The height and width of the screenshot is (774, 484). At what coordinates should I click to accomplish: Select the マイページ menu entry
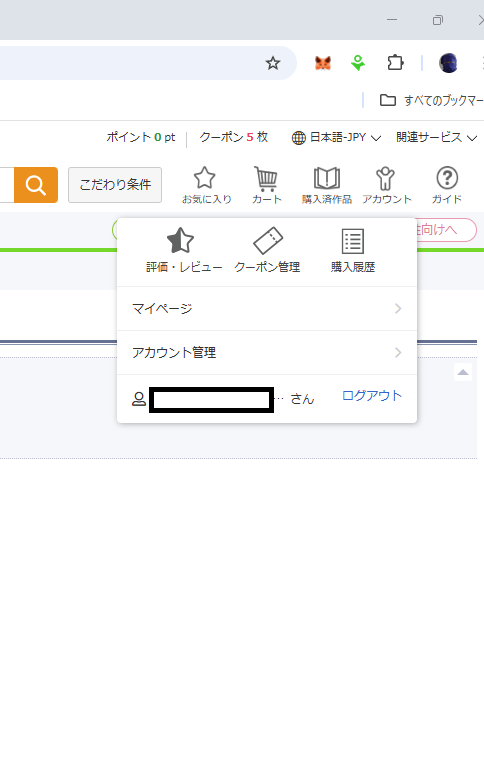(x=267, y=309)
